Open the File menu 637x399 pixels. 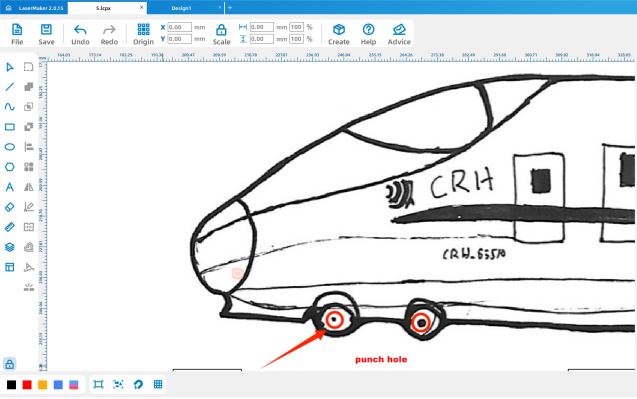17,34
